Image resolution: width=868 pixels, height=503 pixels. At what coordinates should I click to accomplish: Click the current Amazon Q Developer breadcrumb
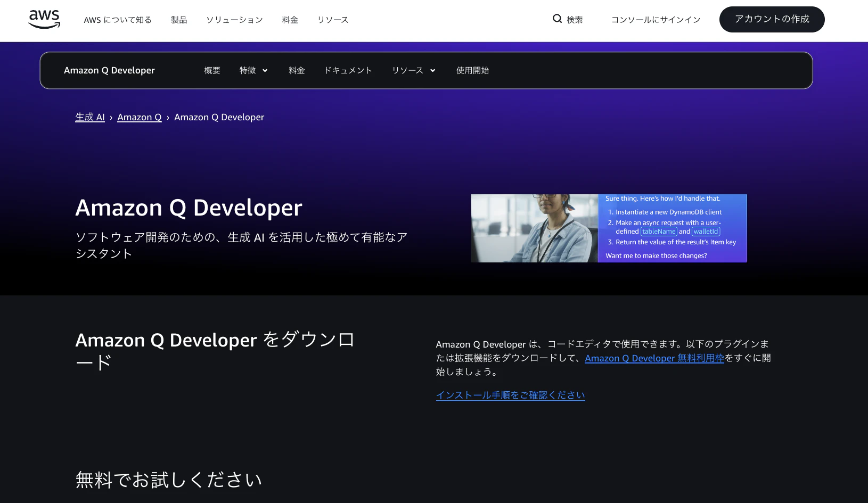(x=219, y=117)
